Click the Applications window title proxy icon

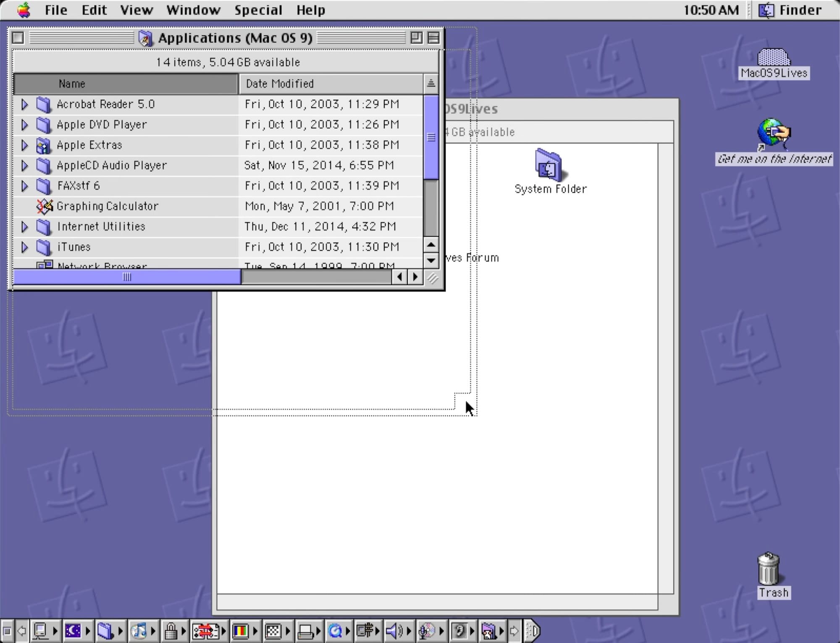point(145,38)
